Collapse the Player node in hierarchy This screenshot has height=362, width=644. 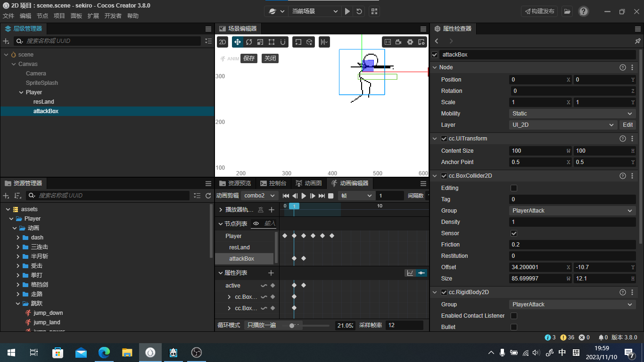[21, 92]
